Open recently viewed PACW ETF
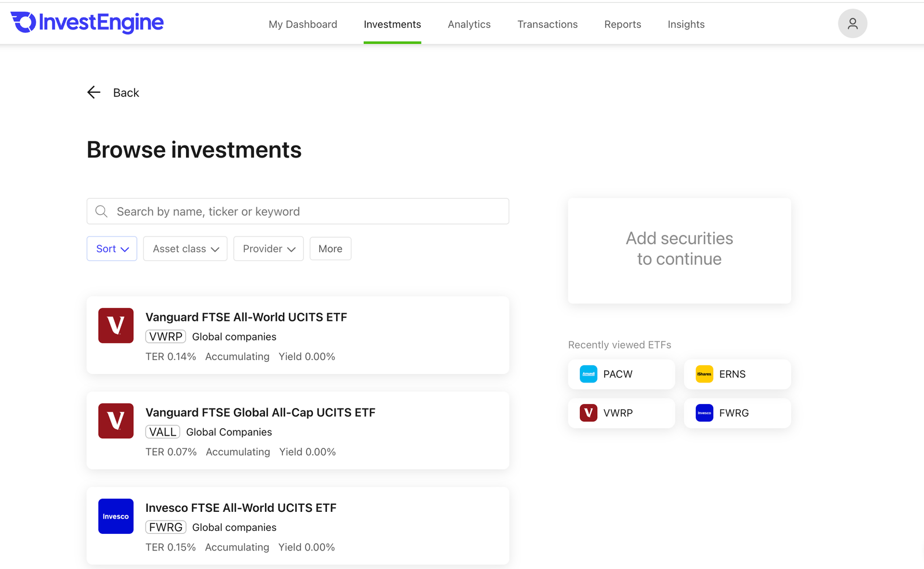Screen dimensions: 924x569 click(x=621, y=374)
